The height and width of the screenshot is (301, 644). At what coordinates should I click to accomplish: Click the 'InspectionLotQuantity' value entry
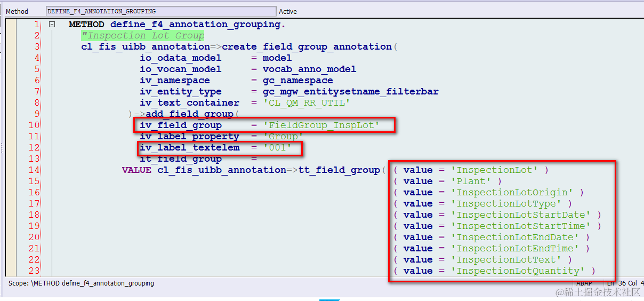tap(494, 271)
